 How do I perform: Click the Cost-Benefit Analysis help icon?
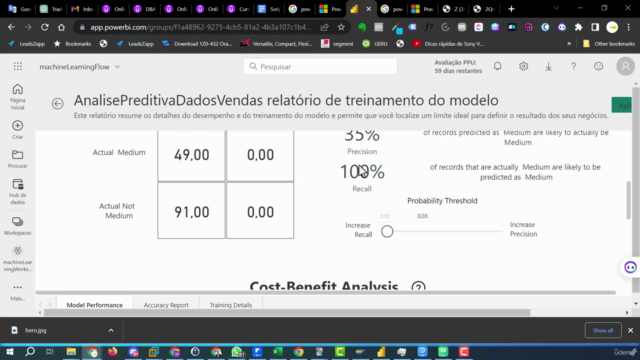(x=418, y=287)
